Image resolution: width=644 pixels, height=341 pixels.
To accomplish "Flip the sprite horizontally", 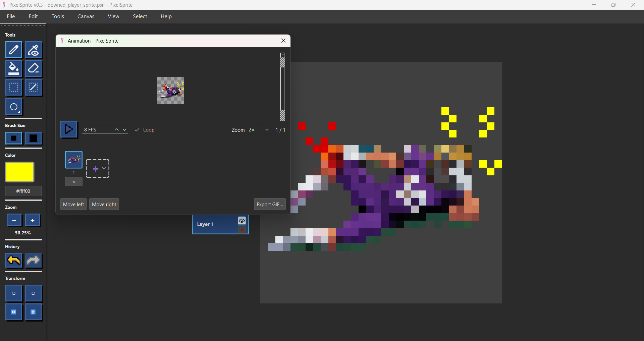I will [x=14, y=312].
